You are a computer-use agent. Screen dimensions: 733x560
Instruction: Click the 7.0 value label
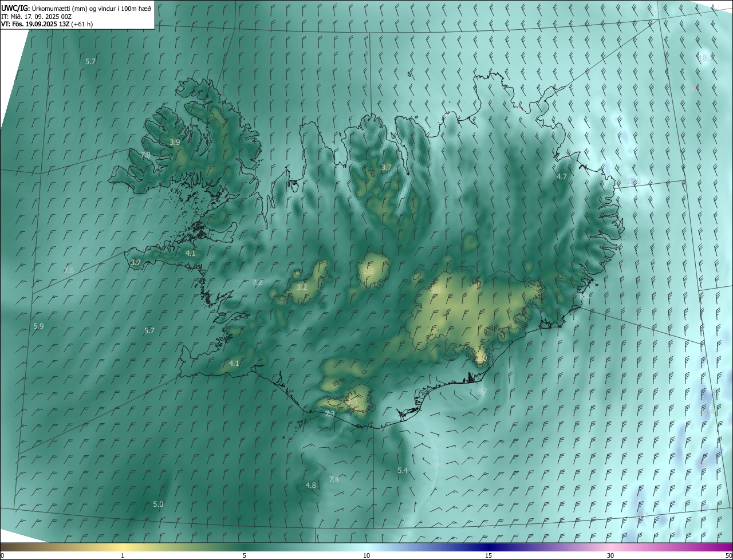[x=145, y=155]
